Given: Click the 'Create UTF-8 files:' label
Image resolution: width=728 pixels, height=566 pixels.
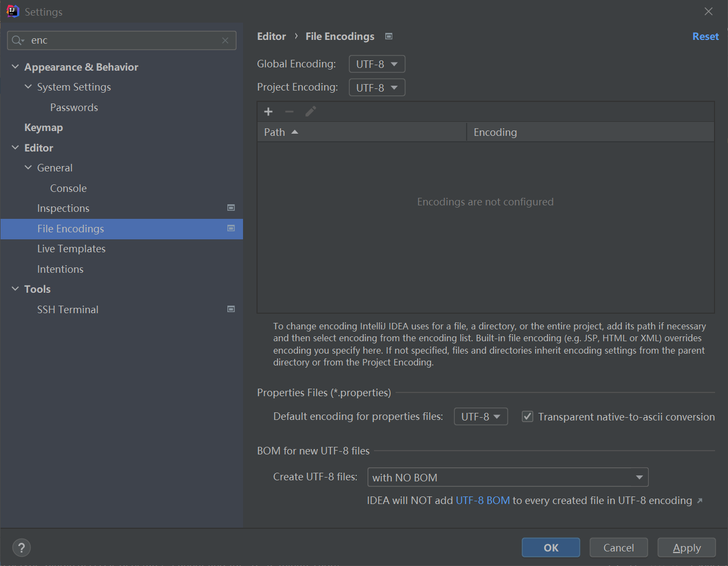Looking at the screenshot, I should (315, 477).
